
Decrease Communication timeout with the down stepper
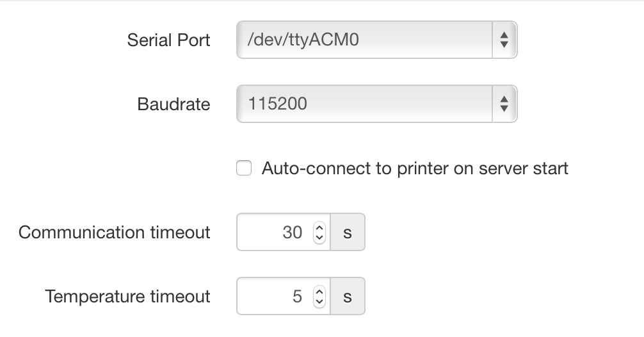pos(319,237)
